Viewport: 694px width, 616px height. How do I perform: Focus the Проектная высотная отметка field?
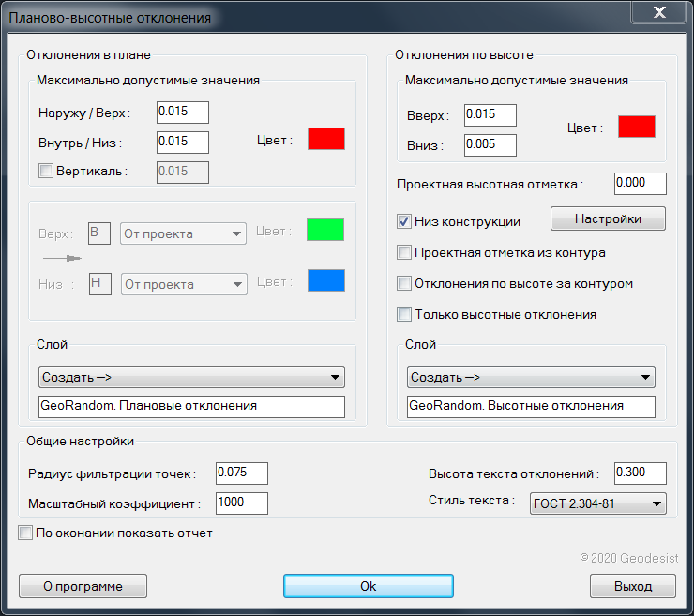pos(640,184)
